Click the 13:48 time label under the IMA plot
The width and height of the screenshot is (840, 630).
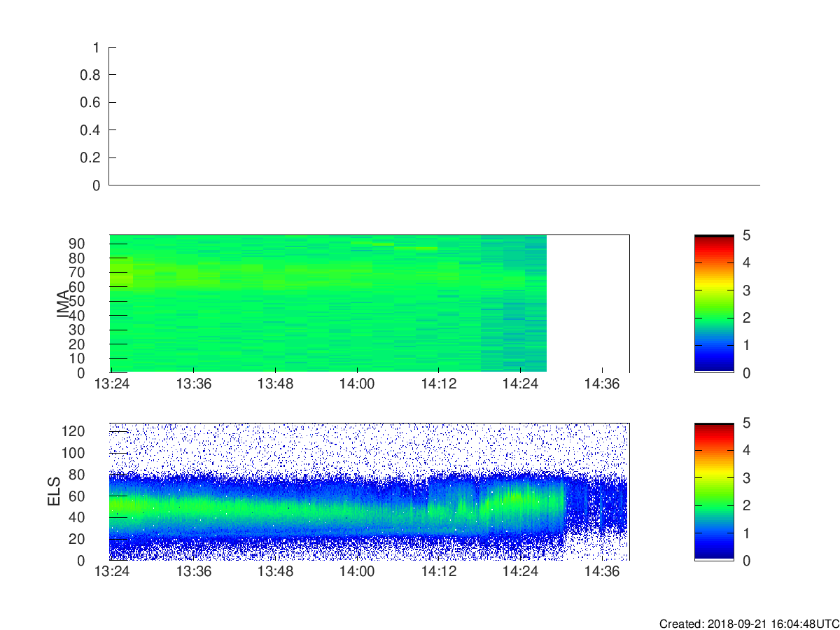click(275, 384)
